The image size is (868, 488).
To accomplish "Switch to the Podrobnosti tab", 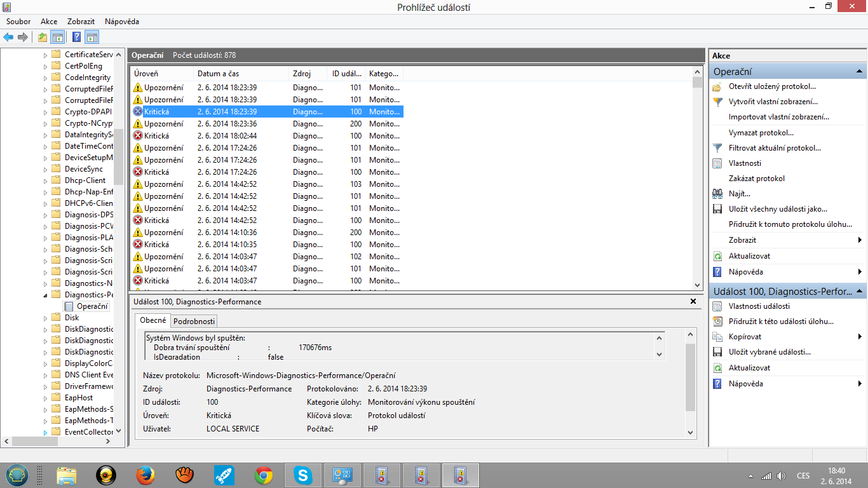I will 194,322.
